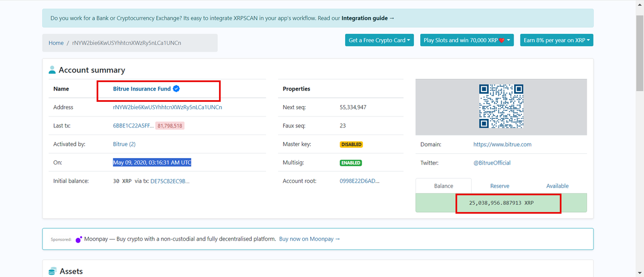The image size is (644, 277).
Task: Open the Integration guide link
Action: [x=368, y=18]
